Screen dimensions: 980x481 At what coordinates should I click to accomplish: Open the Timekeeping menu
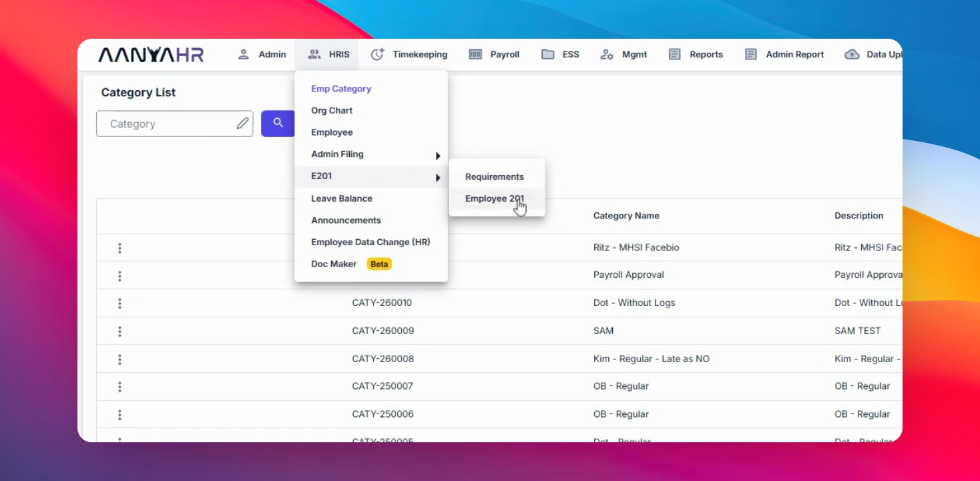point(409,55)
